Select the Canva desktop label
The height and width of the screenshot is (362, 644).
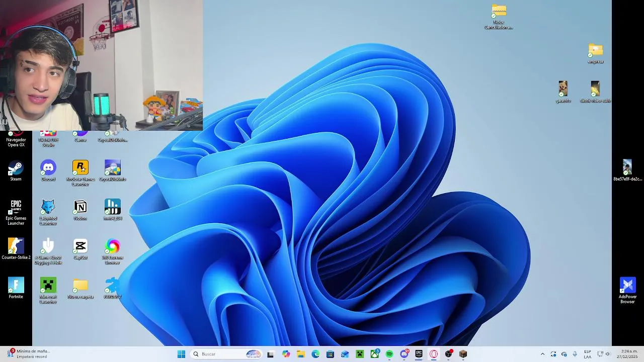pyautogui.click(x=80, y=140)
